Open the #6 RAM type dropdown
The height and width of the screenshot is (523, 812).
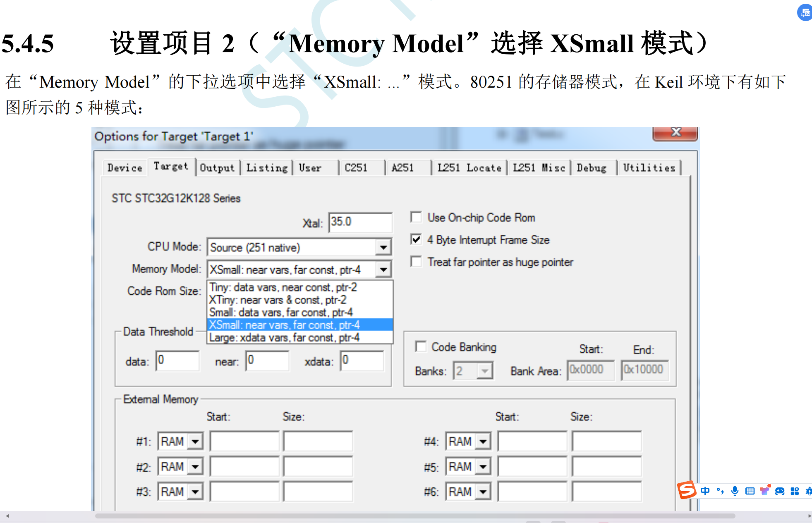483,492
